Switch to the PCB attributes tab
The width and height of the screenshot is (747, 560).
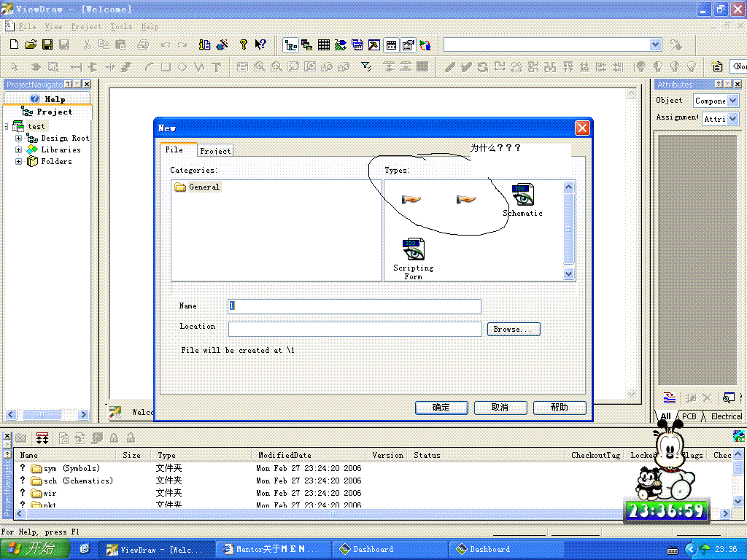689,416
